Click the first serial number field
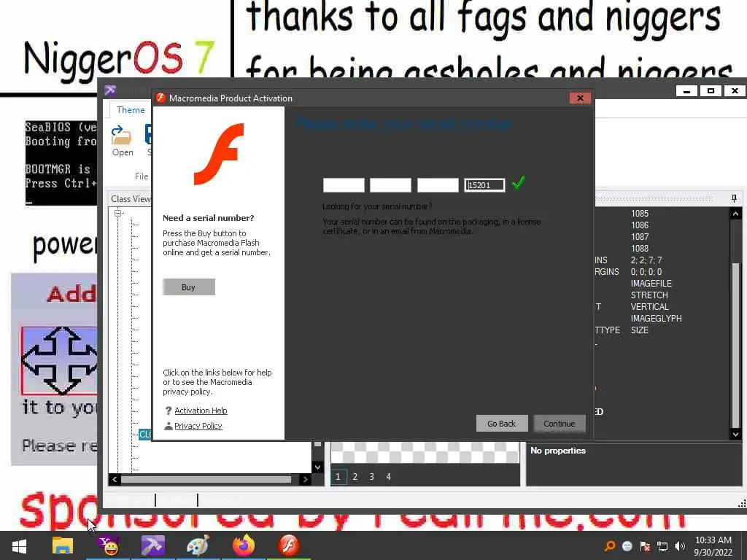The width and height of the screenshot is (747, 560). click(x=344, y=185)
